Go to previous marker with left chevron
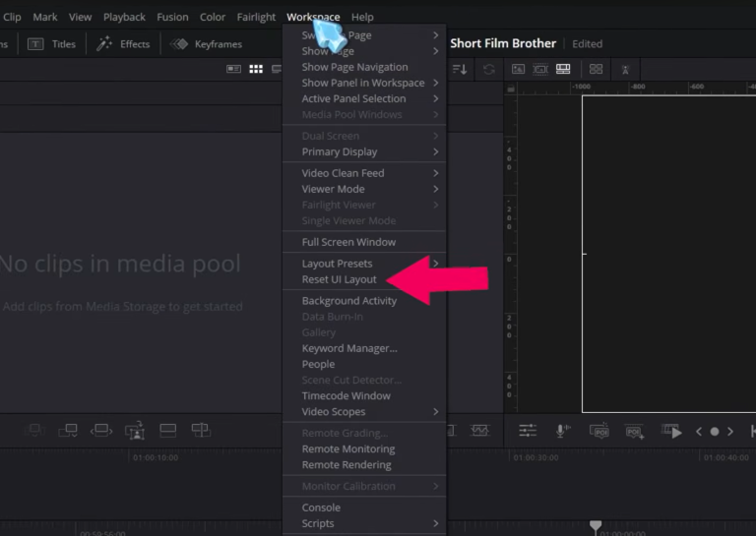The height and width of the screenshot is (536, 756). pos(699,432)
